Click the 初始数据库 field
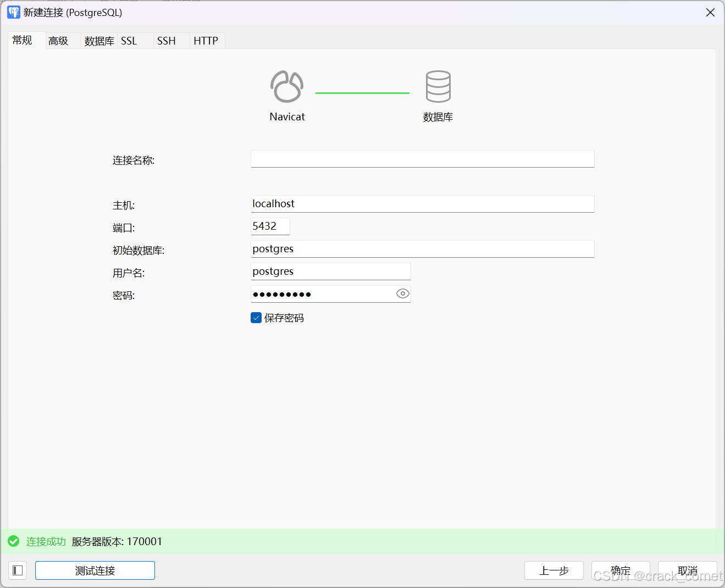Image resolution: width=725 pixels, height=588 pixels. coord(423,249)
